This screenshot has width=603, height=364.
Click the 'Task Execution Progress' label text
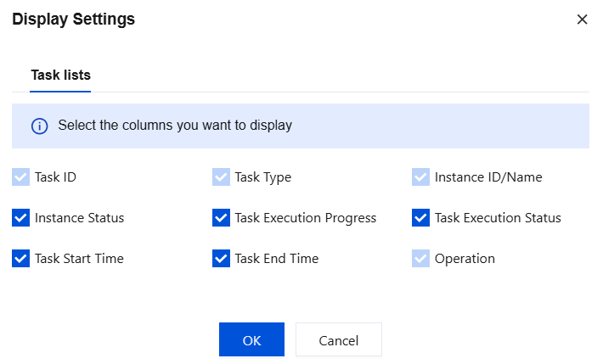(306, 218)
